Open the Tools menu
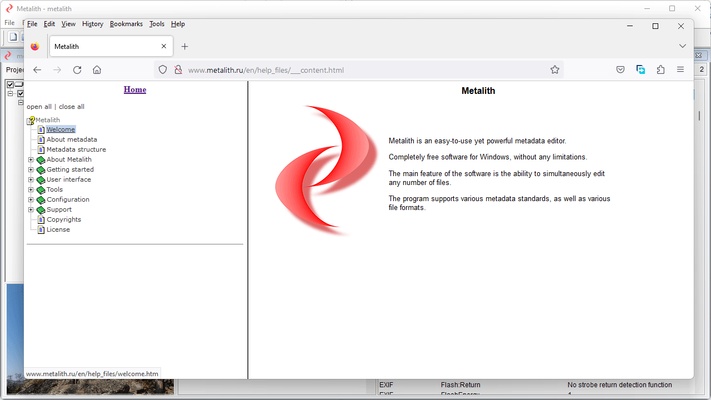This screenshot has height=400, width=711. click(157, 24)
